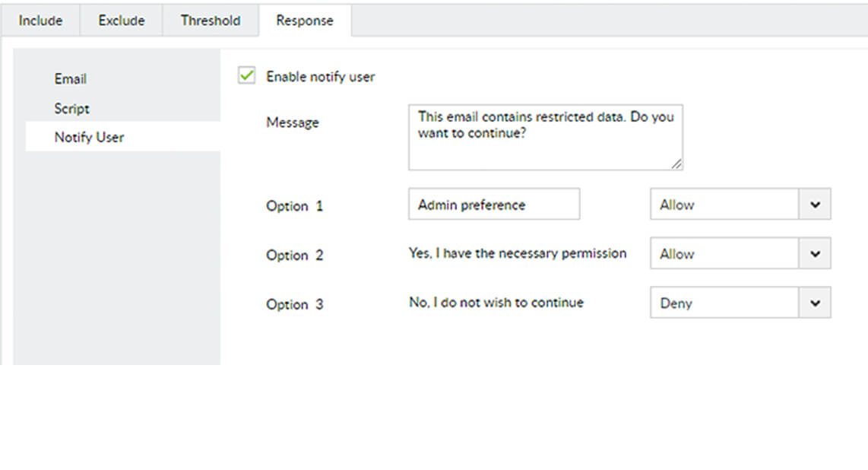Click the text "No, I do not wish to continue"
The height and width of the screenshot is (470, 868).
(496, 303)
